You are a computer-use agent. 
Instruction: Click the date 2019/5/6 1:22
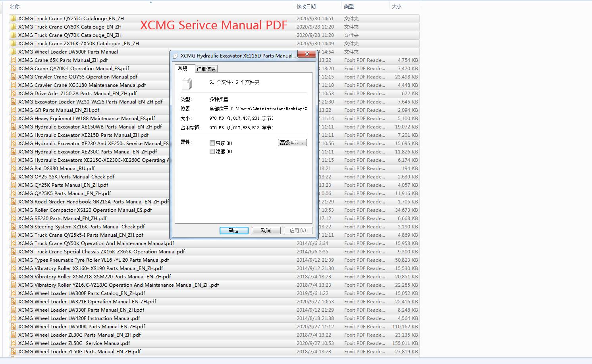click(312, 293)
